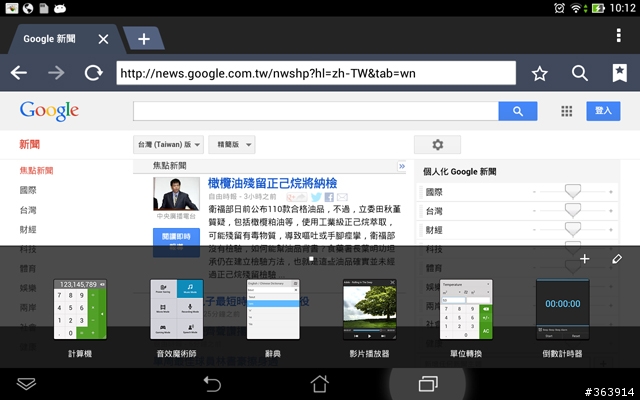Share the article on Facebook
Viewport: 640px width, 400px height.
point(329,197)
